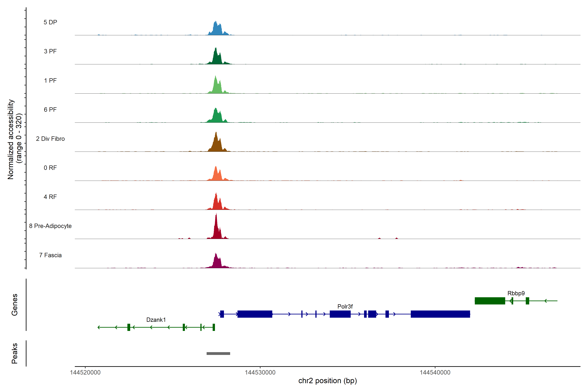Click the 5 DP track label

pos(50,22)
